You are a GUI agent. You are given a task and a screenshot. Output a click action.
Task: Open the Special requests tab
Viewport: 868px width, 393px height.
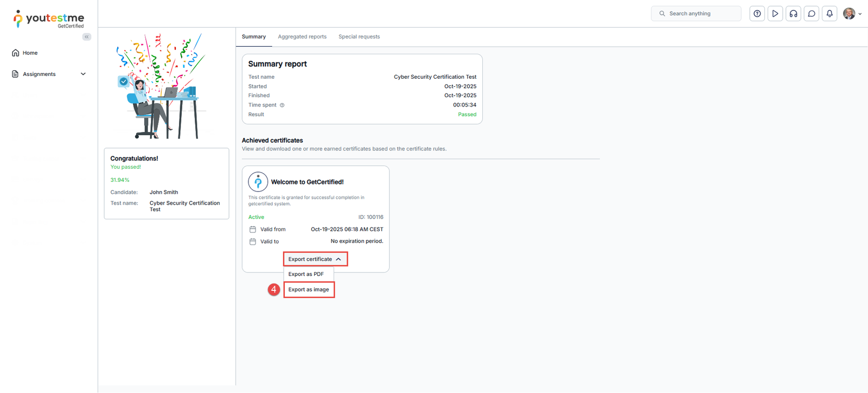point(359,37)
